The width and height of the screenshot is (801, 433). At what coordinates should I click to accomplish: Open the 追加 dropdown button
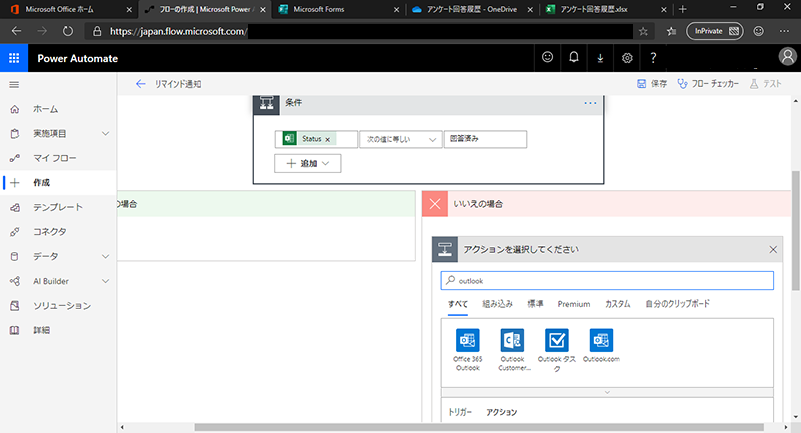[x=308, y=163]
